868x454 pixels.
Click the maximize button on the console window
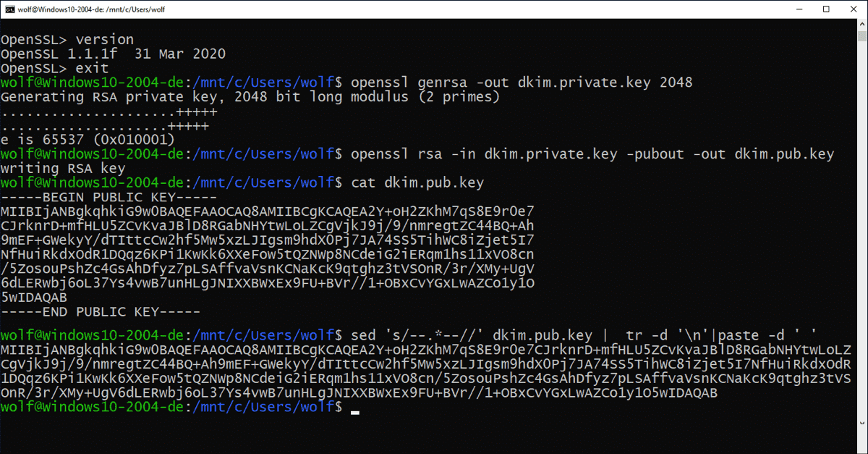(x=827, y=9)
